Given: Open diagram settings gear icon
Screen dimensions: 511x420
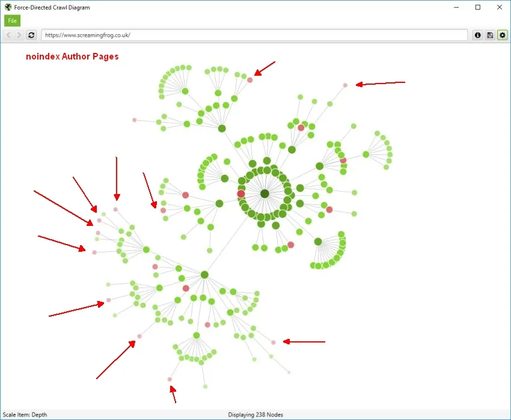Looking at the screenshot, I should pyautogui.click(x=502, y=35).
